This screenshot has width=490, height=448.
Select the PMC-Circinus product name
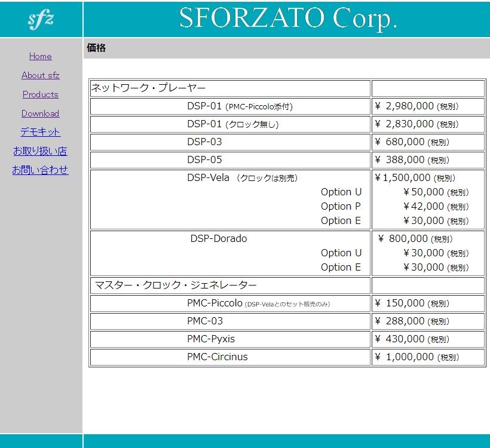(x=217, y=357)
